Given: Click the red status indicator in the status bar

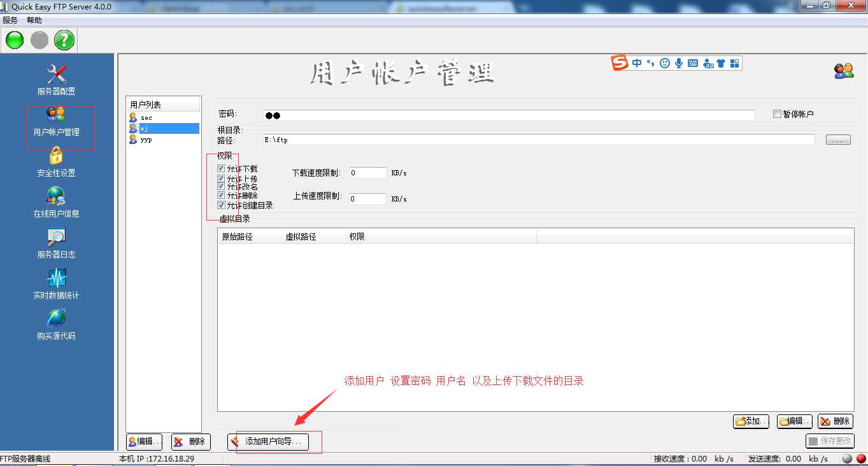Looking at the screenshot, I should point(861,458).
